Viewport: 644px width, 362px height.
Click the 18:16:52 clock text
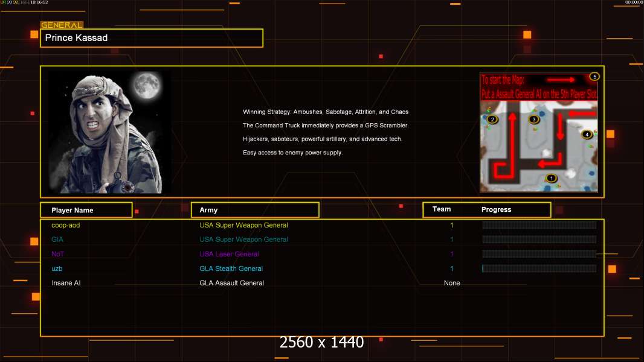click(x=39, y=2)
